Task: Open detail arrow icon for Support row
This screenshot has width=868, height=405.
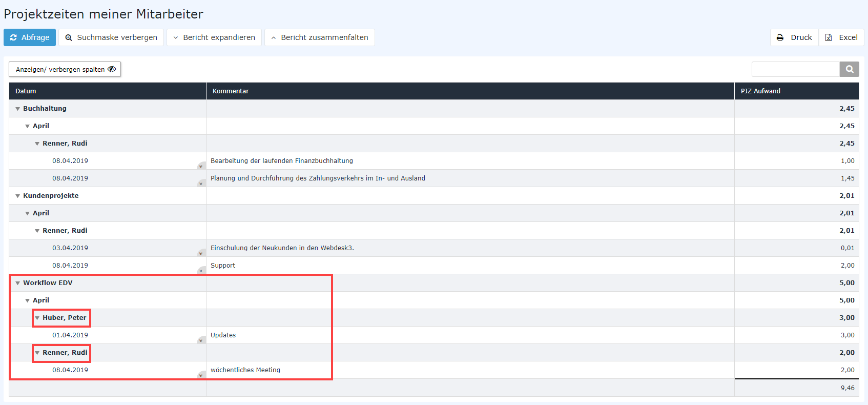Action: coord(201,270)
